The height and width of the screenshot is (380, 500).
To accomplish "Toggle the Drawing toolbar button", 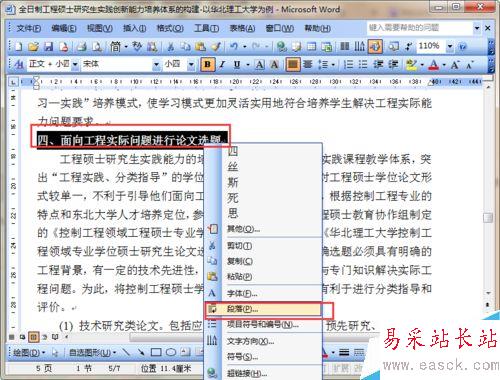I will click(375, 47).
